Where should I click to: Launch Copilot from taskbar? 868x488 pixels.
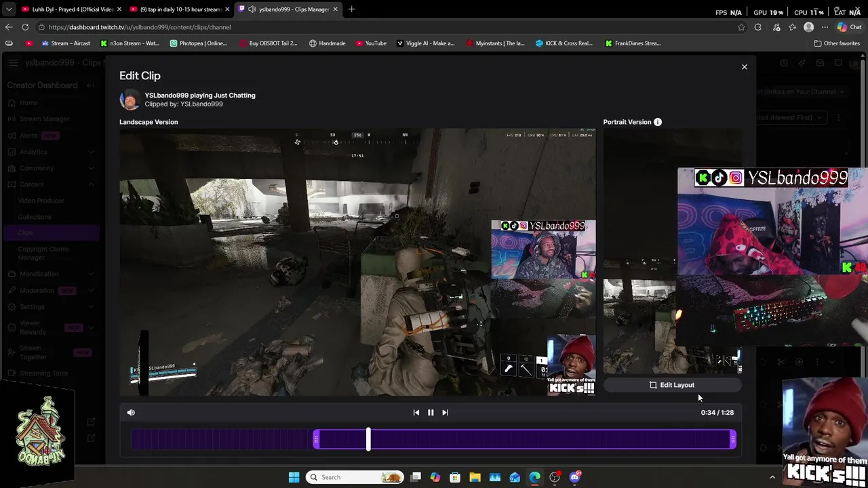click(x=435, y=477)
